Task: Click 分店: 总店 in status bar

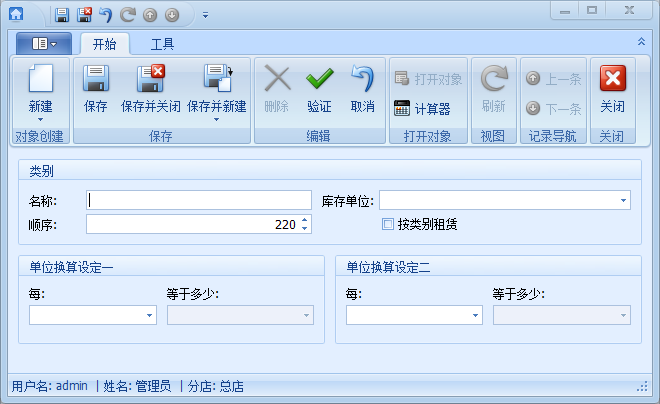Action: pos(216,386)
